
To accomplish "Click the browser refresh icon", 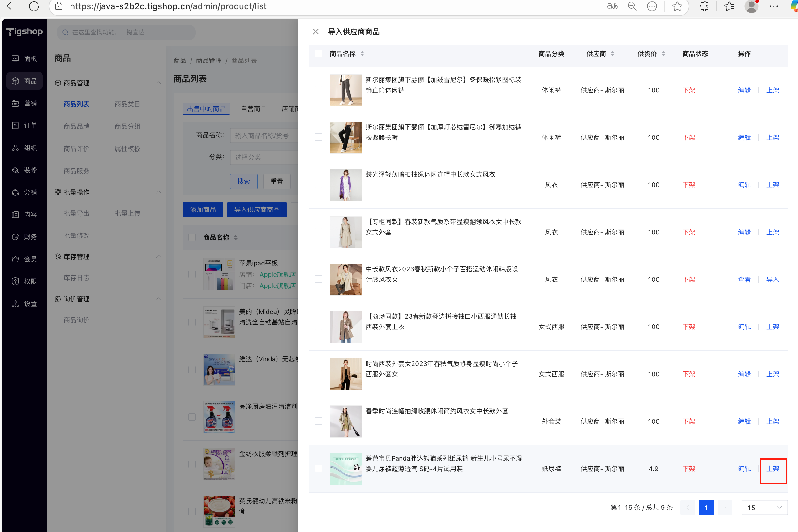I will click(34, 6).
